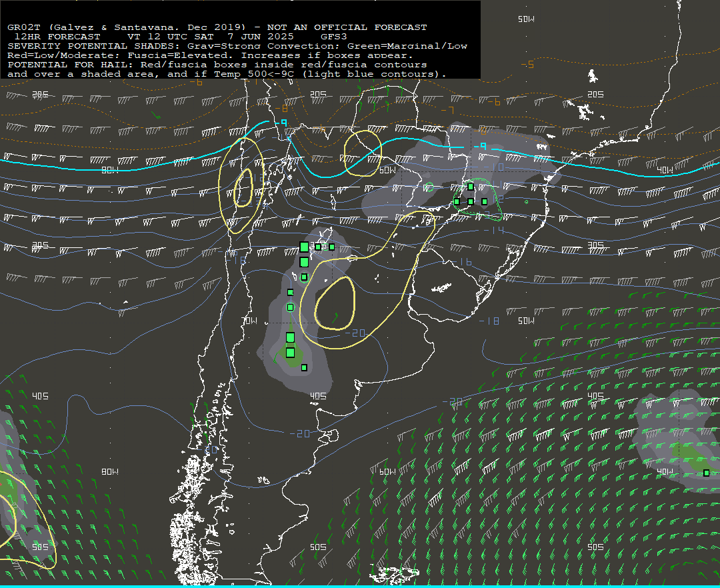Click the rightmost "20S" latitude label
Screen dimensions: 720x588
(x=595, y=94)
